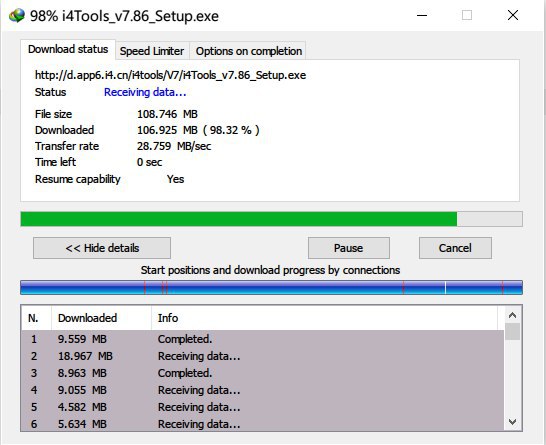
Task: Click the N. column header
Action: pos(36,318)
